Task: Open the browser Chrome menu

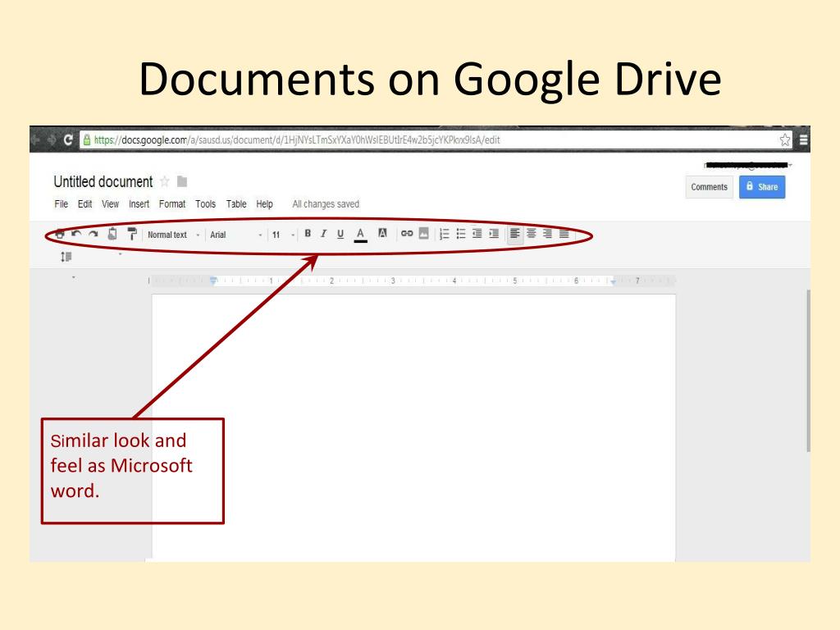Action: (803, 139)
